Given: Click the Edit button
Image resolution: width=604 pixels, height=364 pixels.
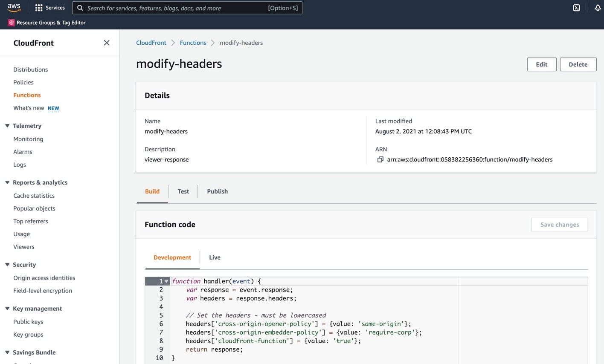Looking at the screenshot, I should click(542, 64).
